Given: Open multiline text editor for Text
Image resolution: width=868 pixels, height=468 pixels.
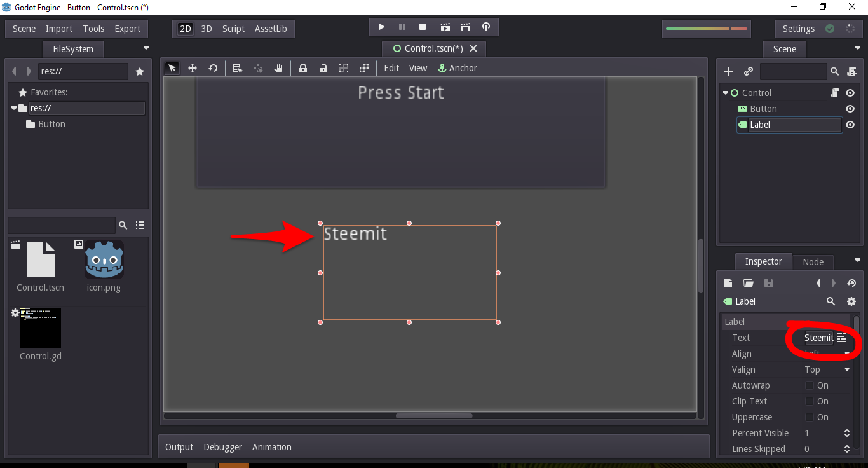Looking at the screenshot, I should (842, 338).
